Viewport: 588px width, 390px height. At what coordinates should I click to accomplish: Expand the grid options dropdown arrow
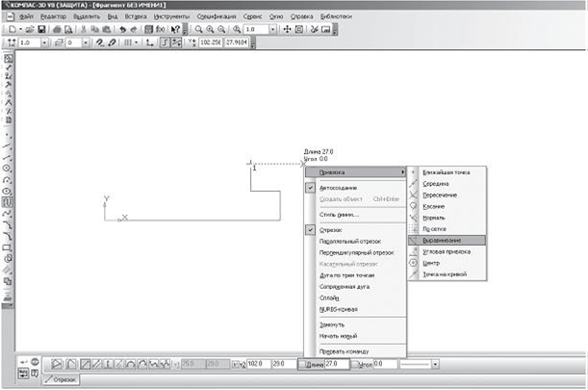pos(136,42)
